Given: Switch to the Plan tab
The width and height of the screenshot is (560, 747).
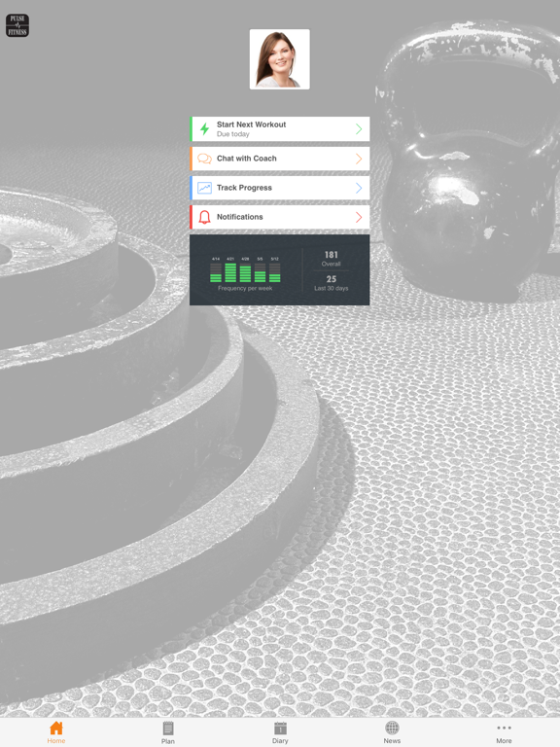Looking at the screenshot, I should tap(167, 732).
